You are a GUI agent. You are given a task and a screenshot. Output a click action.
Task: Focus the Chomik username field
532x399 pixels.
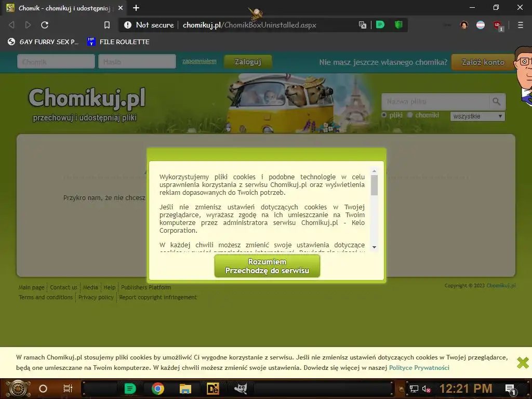pos(56,62)
